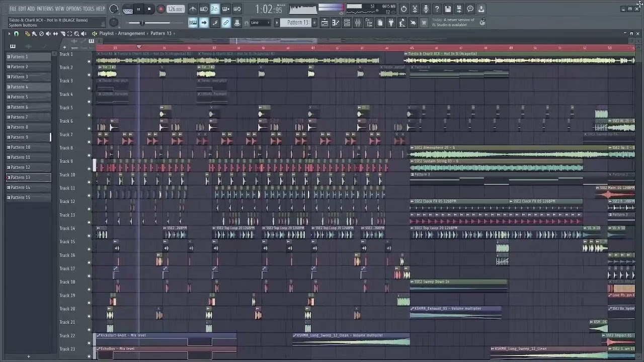This screenshot has height=362, width=644.
Task: Select the playlist Slice tool
Action: pos(62,34)
